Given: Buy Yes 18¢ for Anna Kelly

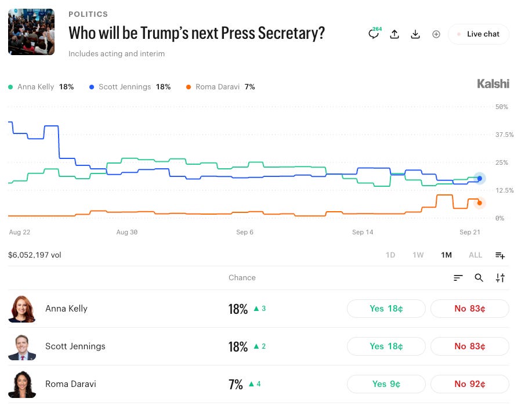Looking at the screenshot, I should coord(386,309).
